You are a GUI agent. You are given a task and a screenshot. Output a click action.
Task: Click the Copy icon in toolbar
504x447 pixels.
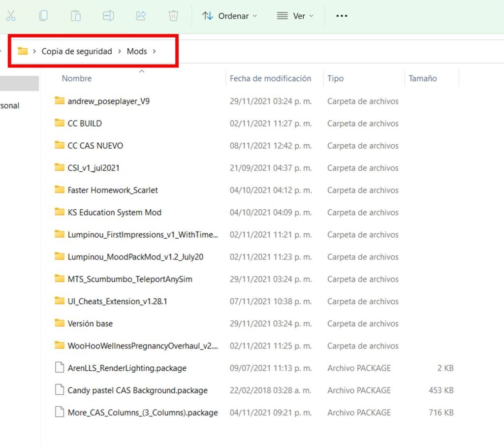click(x=43, y=16)
